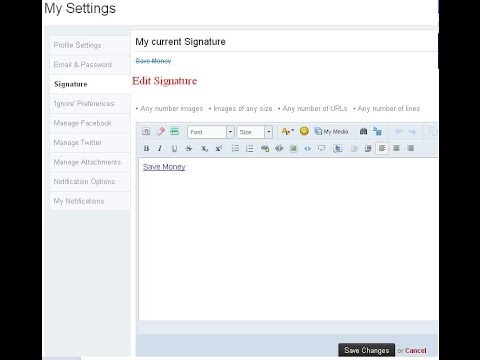Click the Save Money link in current signature
The width and height of the screenshot is (480, 360).
tap(153, 61)
